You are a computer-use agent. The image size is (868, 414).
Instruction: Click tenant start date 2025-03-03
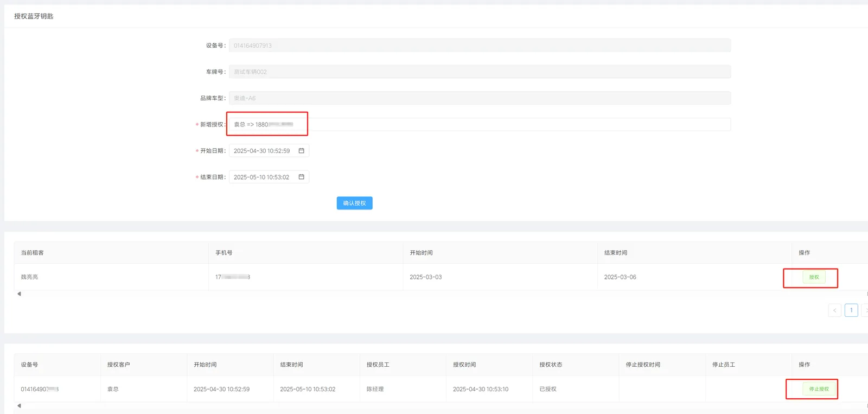(426, 277)
